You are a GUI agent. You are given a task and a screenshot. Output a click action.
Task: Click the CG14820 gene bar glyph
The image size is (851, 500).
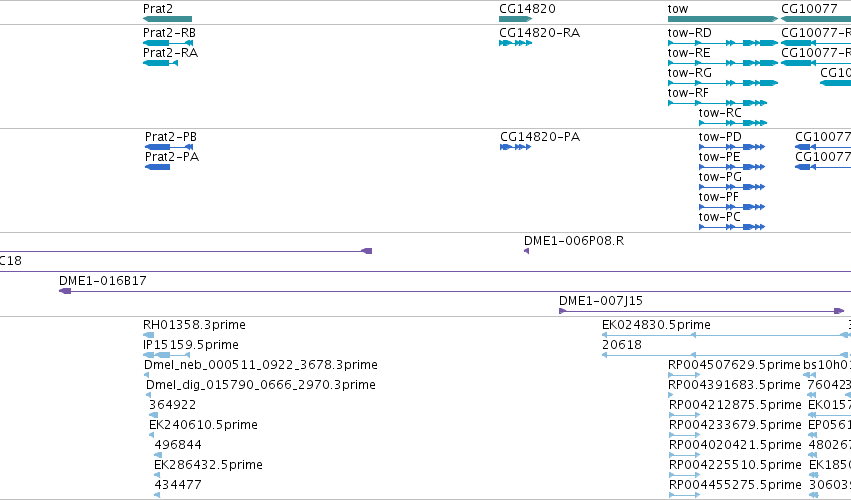[516, 19]
